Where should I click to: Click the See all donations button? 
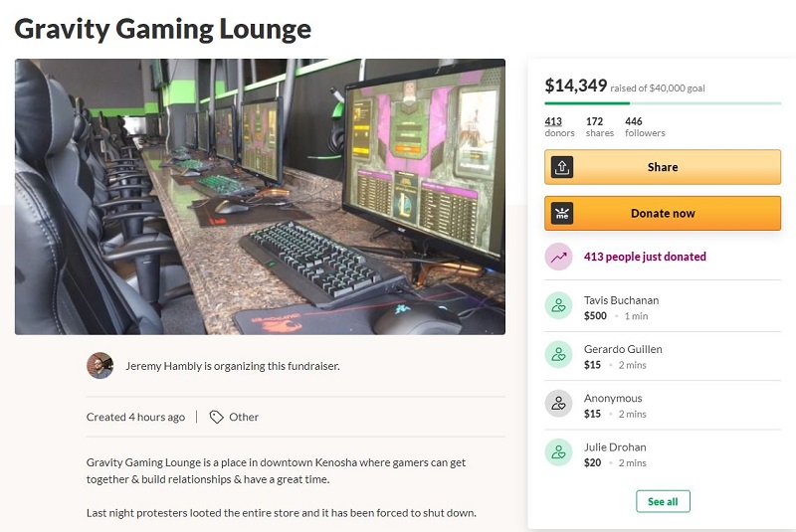(x=663, y=501)
